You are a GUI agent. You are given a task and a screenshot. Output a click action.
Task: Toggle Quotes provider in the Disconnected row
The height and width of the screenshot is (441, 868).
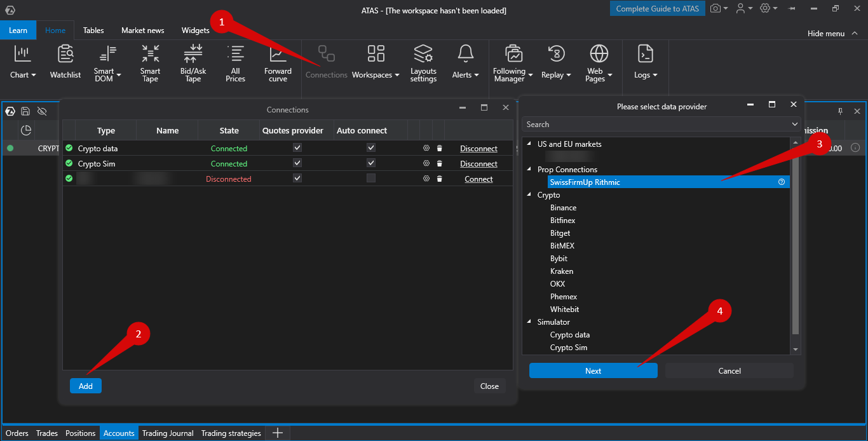pos(297,178)
